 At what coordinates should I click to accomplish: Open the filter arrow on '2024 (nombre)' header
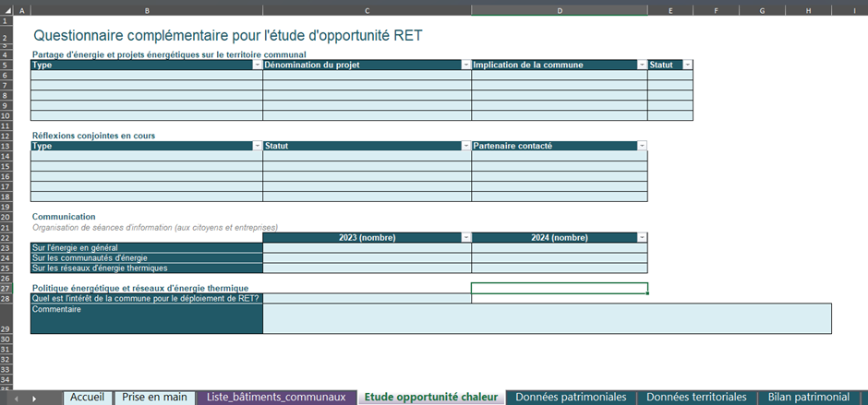tap(642, 237)
